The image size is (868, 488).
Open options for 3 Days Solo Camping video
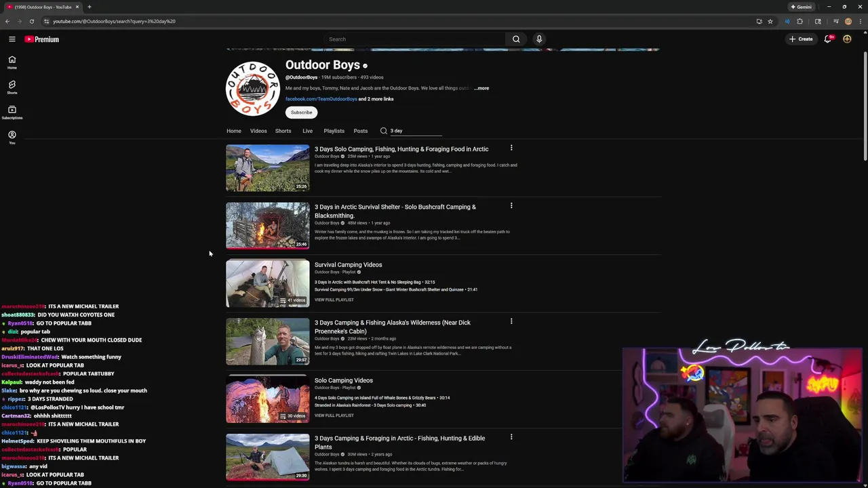point(511,148)
